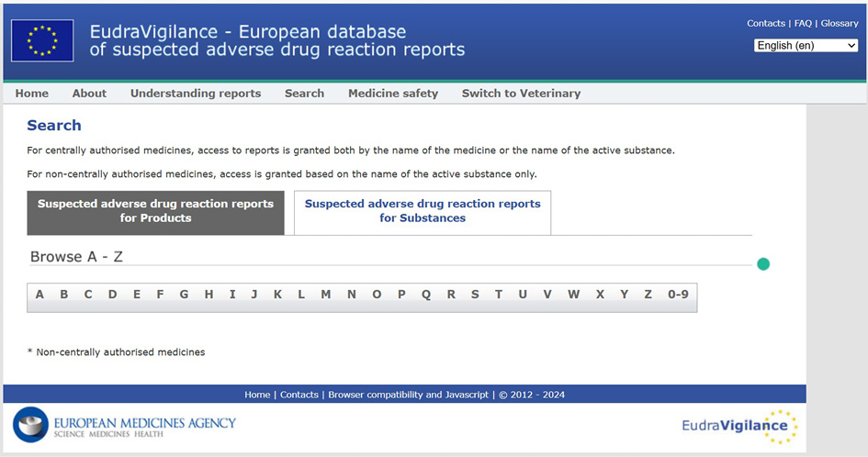
Task: Open the Contacts link in header
Action: click(766, 23)
